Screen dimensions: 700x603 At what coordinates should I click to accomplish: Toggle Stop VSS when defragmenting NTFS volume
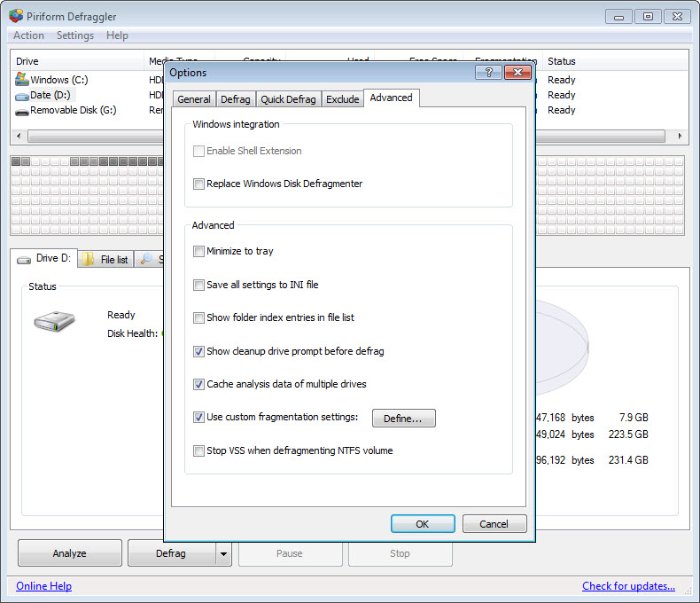[x=198, y=451]
